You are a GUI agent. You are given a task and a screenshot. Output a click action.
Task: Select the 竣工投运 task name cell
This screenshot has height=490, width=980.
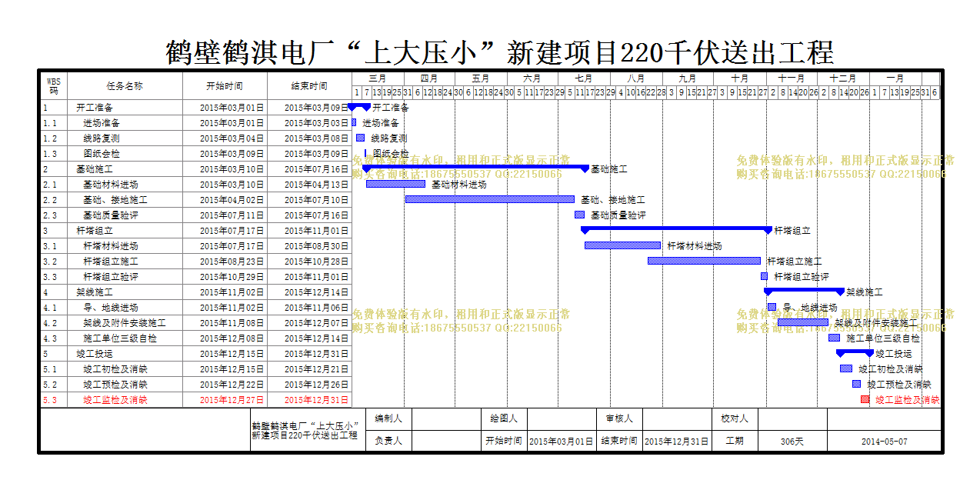(125, 354)
